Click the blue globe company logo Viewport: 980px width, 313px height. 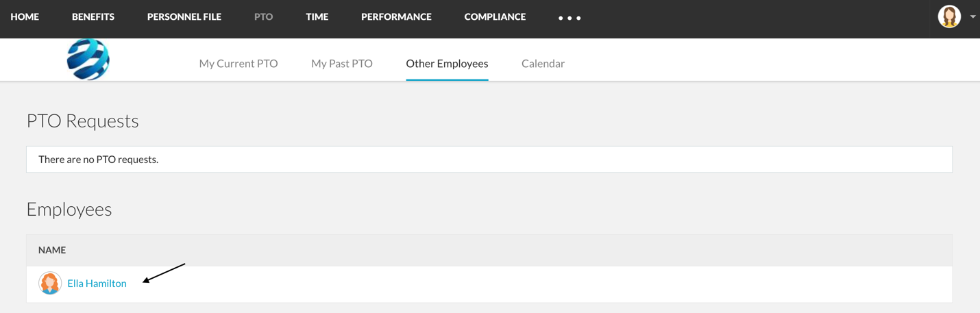(88, 60)
